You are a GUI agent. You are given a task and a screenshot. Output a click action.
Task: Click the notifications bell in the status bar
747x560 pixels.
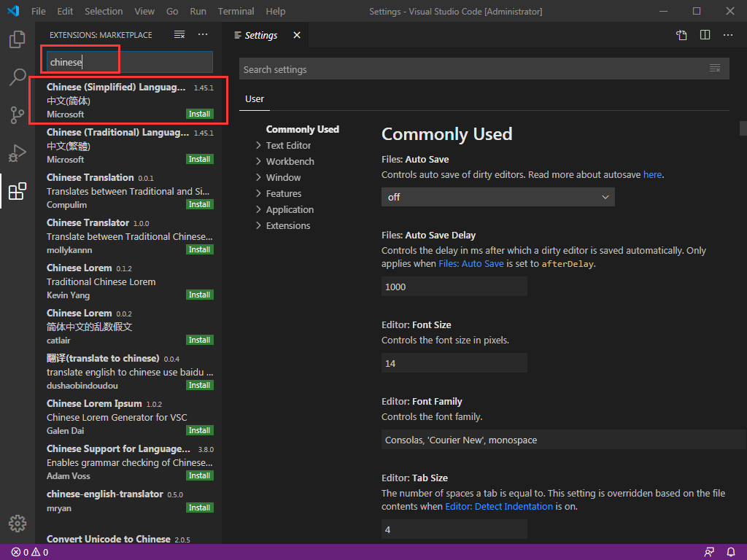click(730, 552)
